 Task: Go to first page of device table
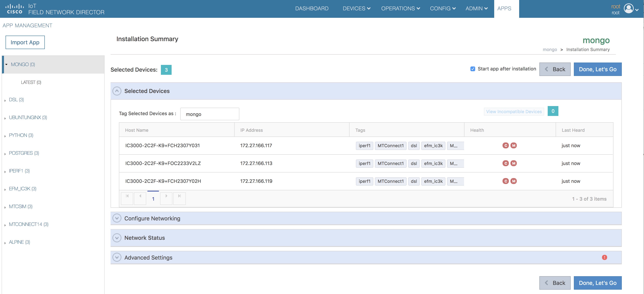pyautogui.click(x=127, y=198)
